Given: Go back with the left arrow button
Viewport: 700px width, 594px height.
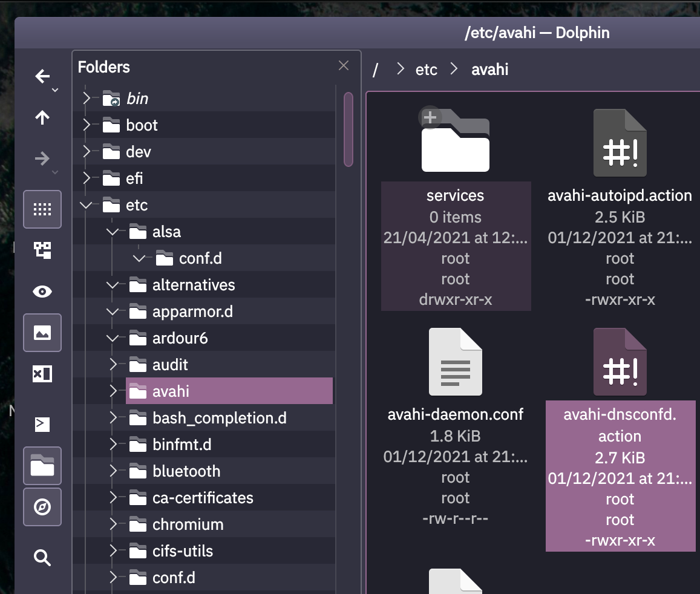Looking at the screenshot, I should point(42,76).
